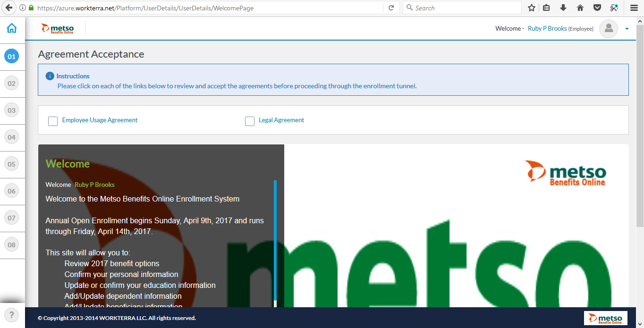
Task: Select step 08 in the sidebar
Action: [x=11, y=245]
